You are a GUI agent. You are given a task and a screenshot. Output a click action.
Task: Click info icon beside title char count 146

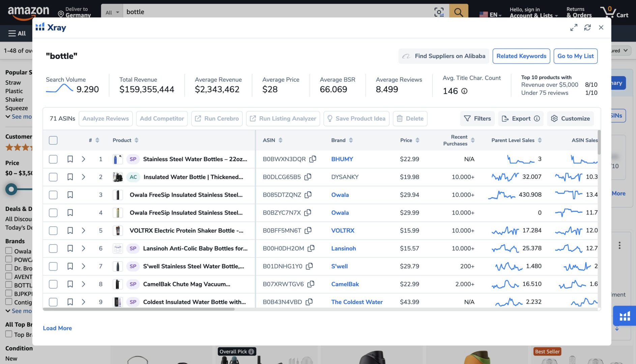tap(464, 91)
